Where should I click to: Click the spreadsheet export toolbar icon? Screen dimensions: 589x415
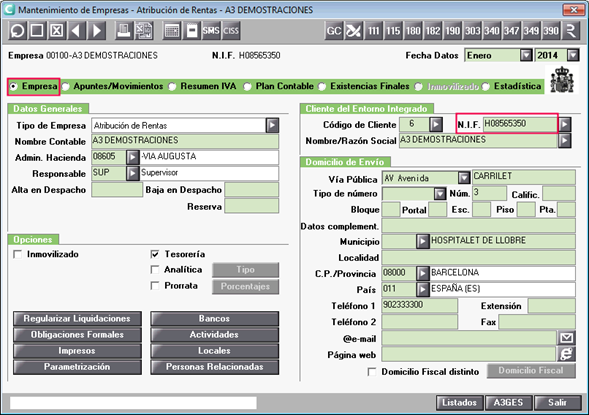pos(143,30)
